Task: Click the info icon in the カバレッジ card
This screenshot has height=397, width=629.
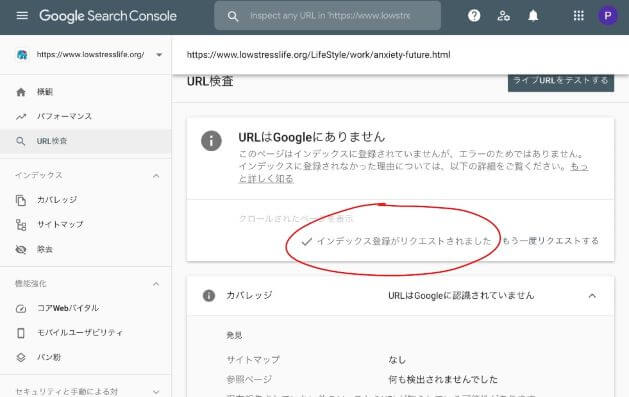Action: [209, 296]
